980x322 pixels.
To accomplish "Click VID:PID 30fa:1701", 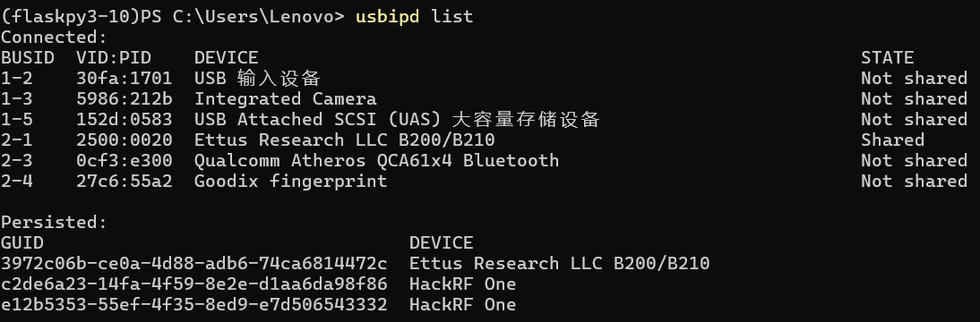I will [125, 78].
